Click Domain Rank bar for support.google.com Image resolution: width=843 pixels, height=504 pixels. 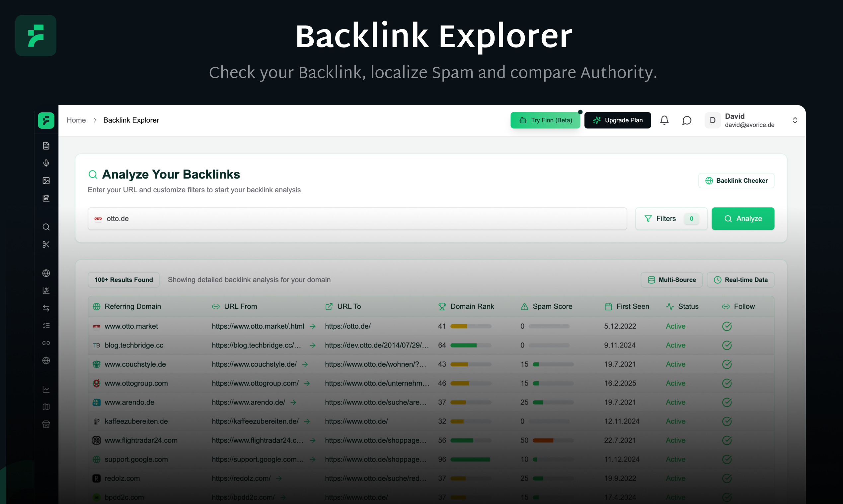(x=471, y=460)
